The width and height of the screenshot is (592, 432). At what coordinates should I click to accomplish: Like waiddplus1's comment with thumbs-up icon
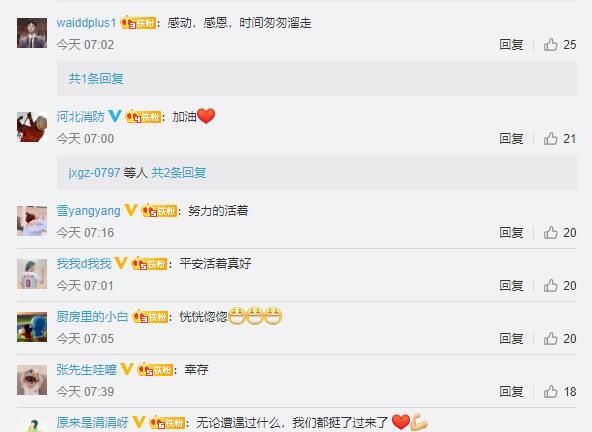tap(551, 45)
